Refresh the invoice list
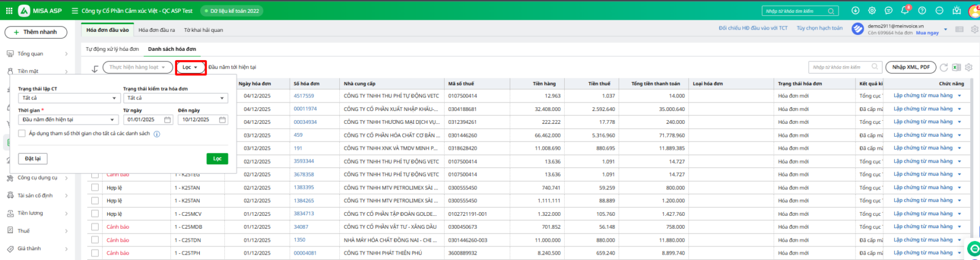980x260 pixels. pyautogui.click(x=944, y=67)
